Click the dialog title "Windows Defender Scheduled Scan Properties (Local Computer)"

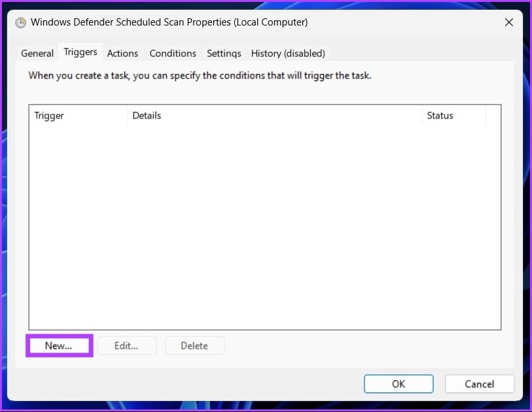pos(169,22)
